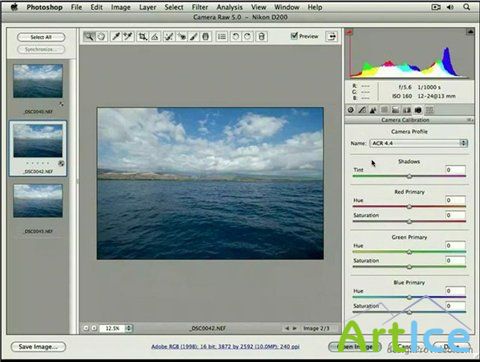The image size is (480, 362).
Task: Select the Spot Removal tool
Action: (x=169, y=36)
